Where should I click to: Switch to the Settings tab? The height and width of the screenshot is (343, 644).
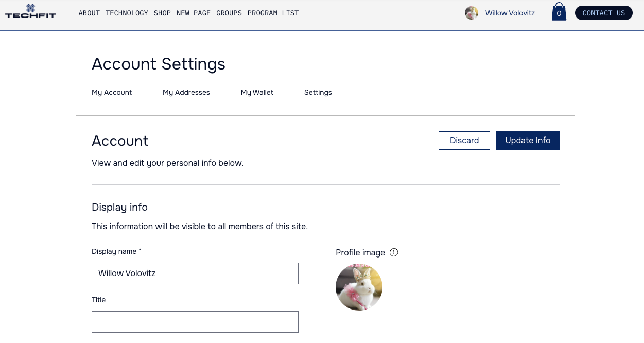tap(318, 92)
